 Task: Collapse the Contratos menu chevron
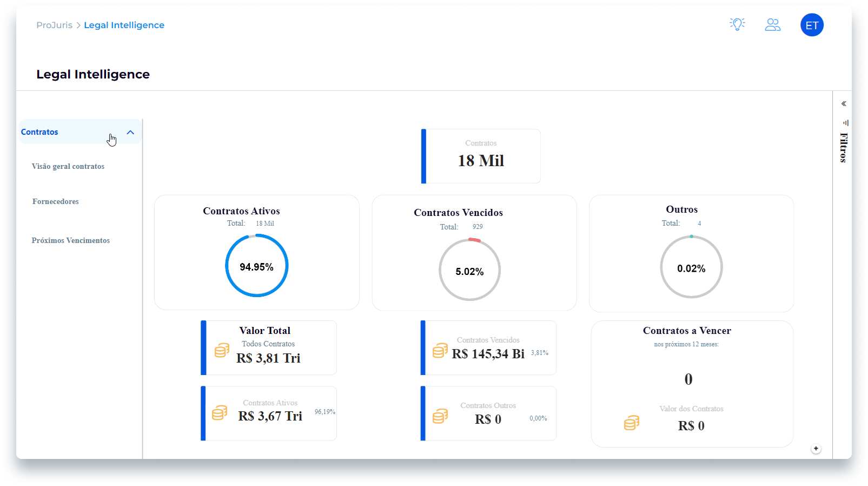130,132
